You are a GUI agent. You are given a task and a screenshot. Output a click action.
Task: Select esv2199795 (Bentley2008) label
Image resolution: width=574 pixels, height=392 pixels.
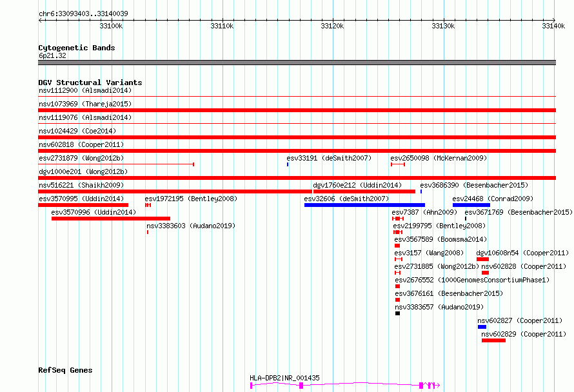pos(439,226)
